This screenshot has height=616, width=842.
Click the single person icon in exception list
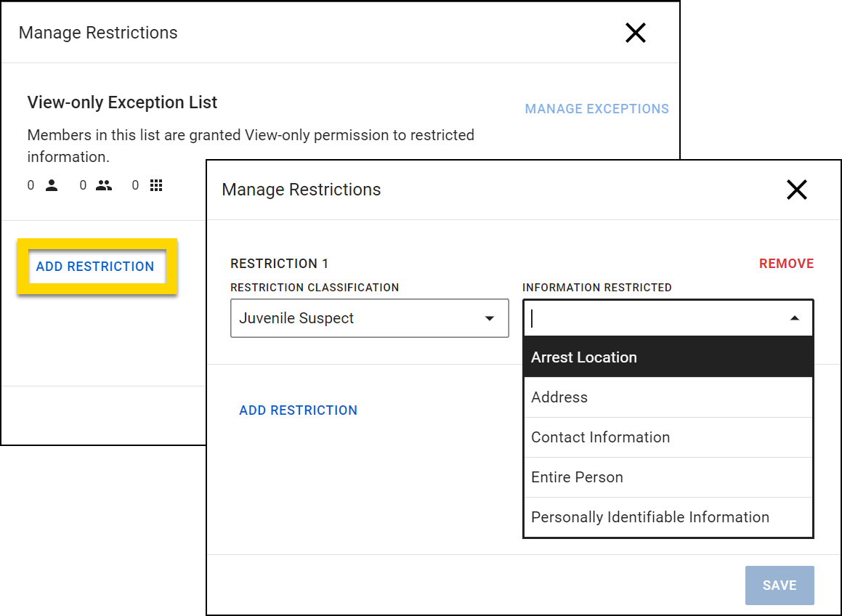52,186
